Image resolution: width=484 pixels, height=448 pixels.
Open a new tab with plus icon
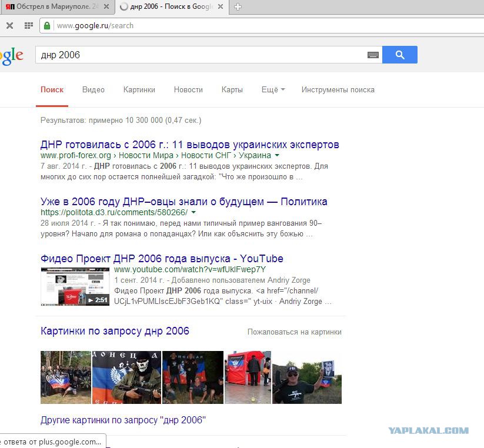tap(238, 7)
